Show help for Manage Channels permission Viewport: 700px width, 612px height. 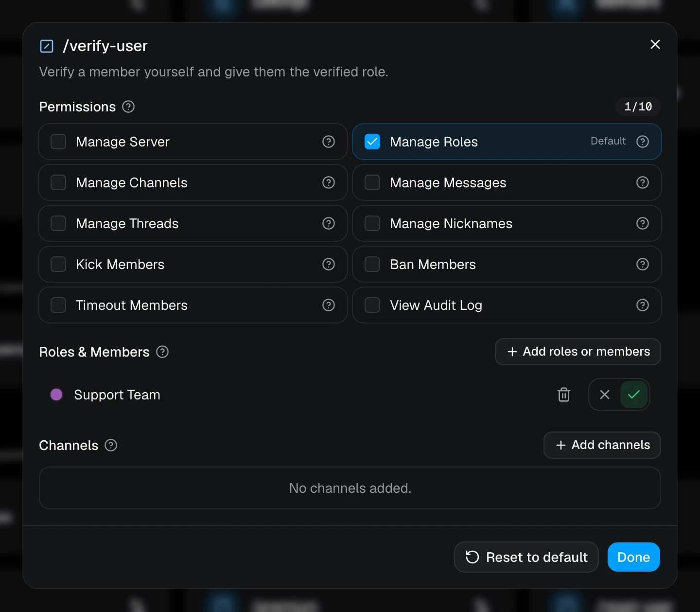pyautogui.click(x=329, y=182)
